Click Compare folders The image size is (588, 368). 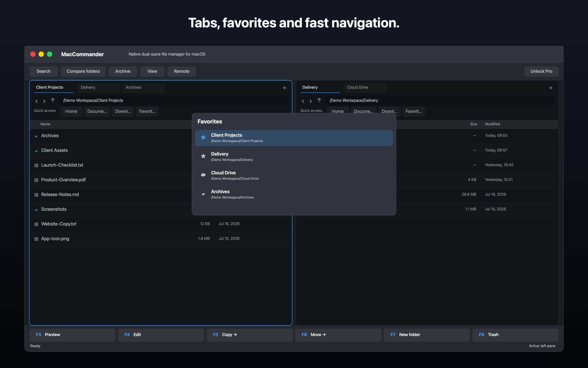coord(83,71)
